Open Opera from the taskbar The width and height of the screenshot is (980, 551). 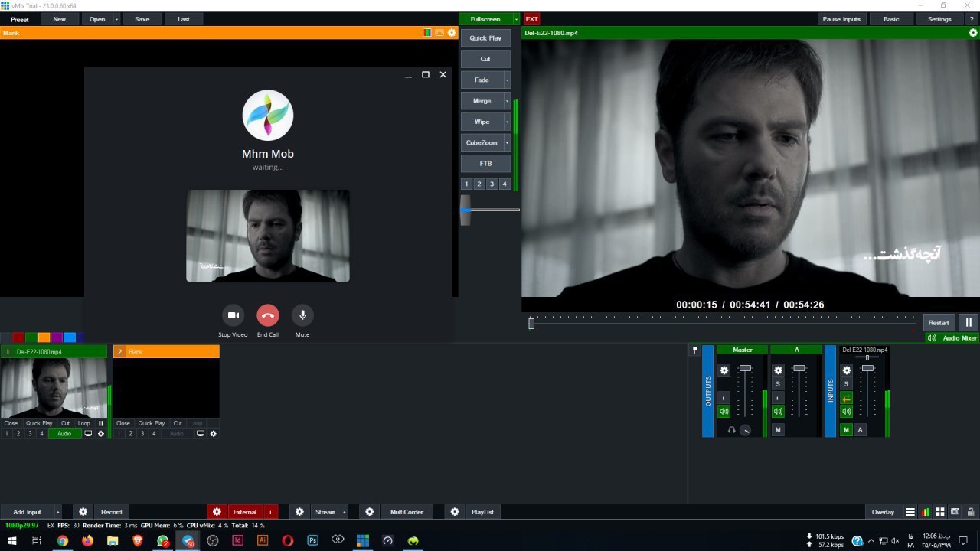coord(287,540)
